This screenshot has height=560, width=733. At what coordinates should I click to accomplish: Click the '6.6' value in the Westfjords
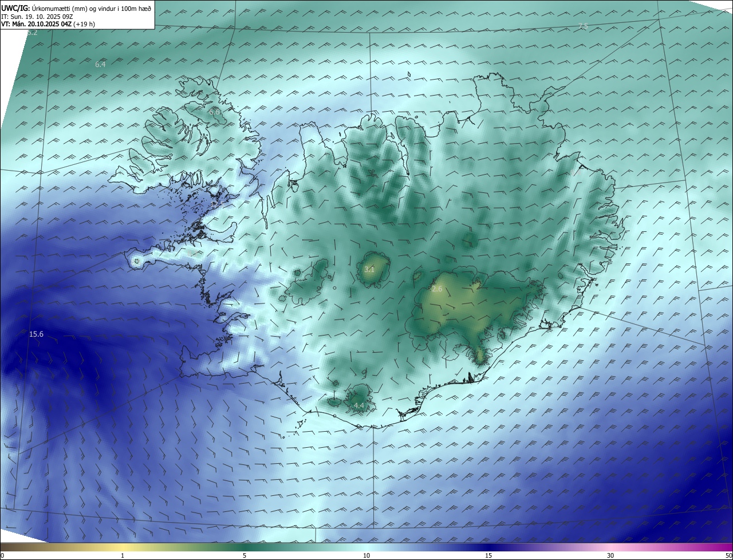pyautogui.click(x=214, y=112)
